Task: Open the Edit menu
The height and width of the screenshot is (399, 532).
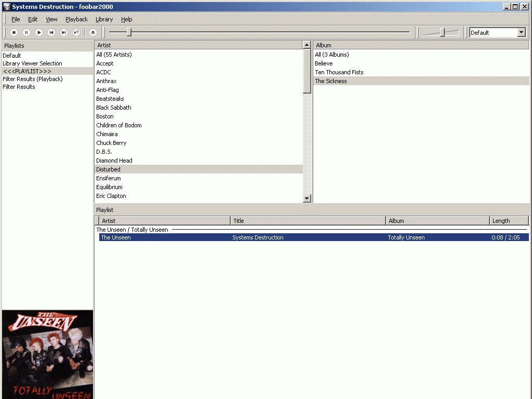Action: pyautogui.click(x=33, y=19)
